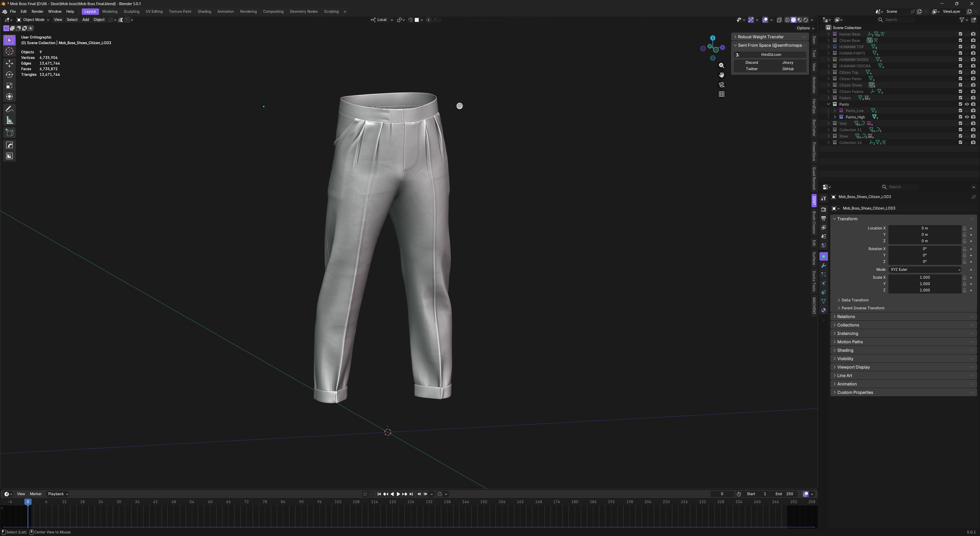Switch viewport to orthographic/perspective grid icon
The height and width of the screenshot is (536, 980).
click(x=721, y=94)
